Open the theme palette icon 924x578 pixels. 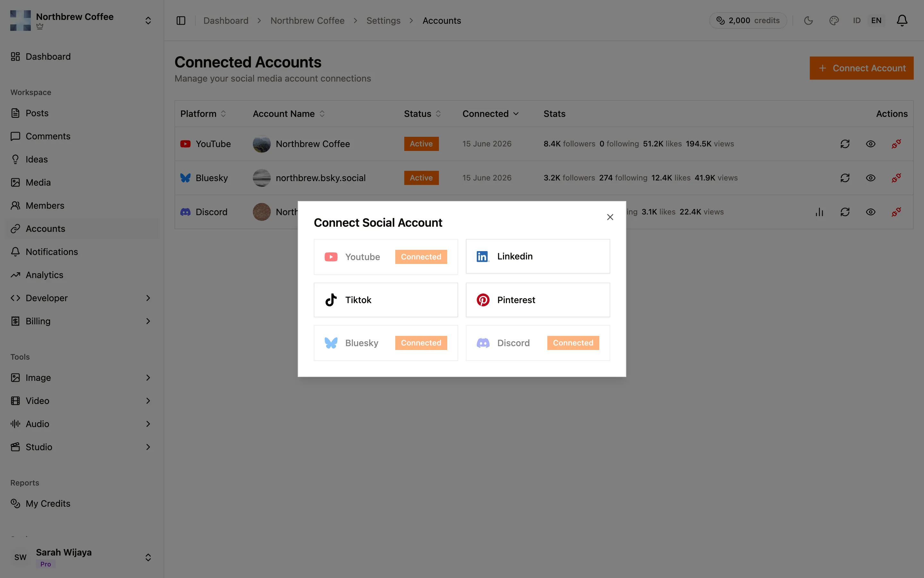pos(834,21)
